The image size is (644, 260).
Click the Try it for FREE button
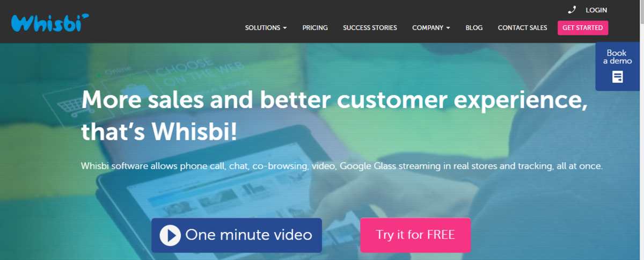pyautogui.click(x=415, y=235)
